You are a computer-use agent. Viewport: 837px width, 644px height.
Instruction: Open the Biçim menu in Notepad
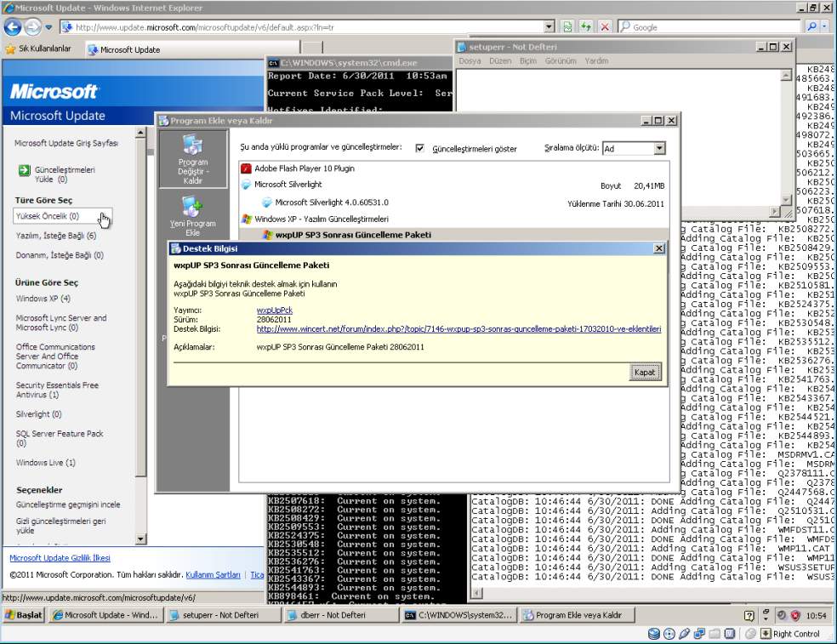tap(528, 61)
